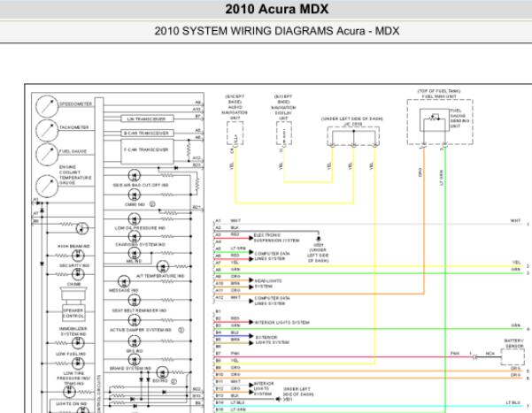Click the A/T temperature indicator LED symbol

tap(163, 266)
